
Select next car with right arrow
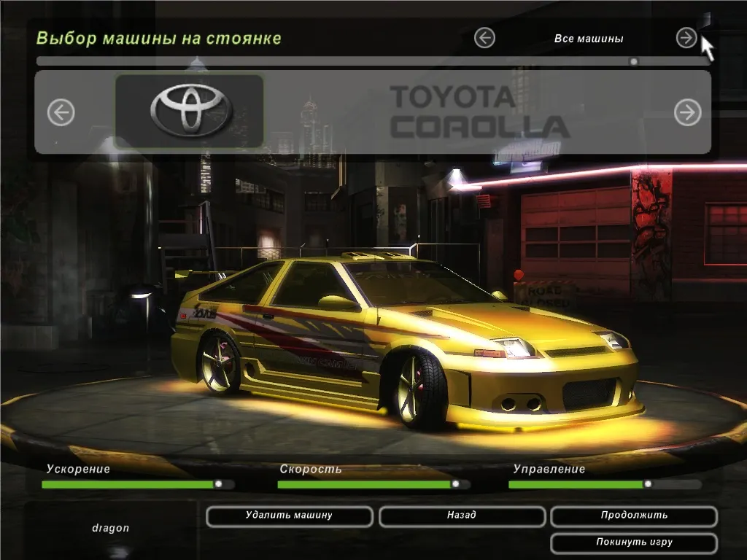(687, 112)
